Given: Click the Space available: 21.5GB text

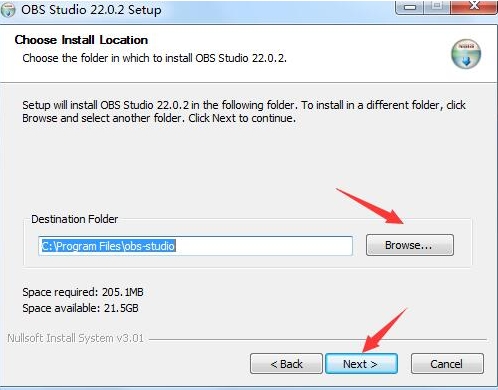Looking at the screenshot, I should (x=80, y=308).
